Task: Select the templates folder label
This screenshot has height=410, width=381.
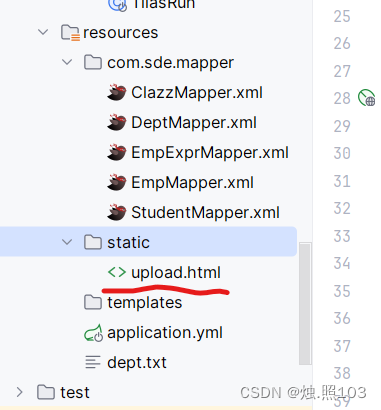Action: pyautogui.click(x=145, y=303)
